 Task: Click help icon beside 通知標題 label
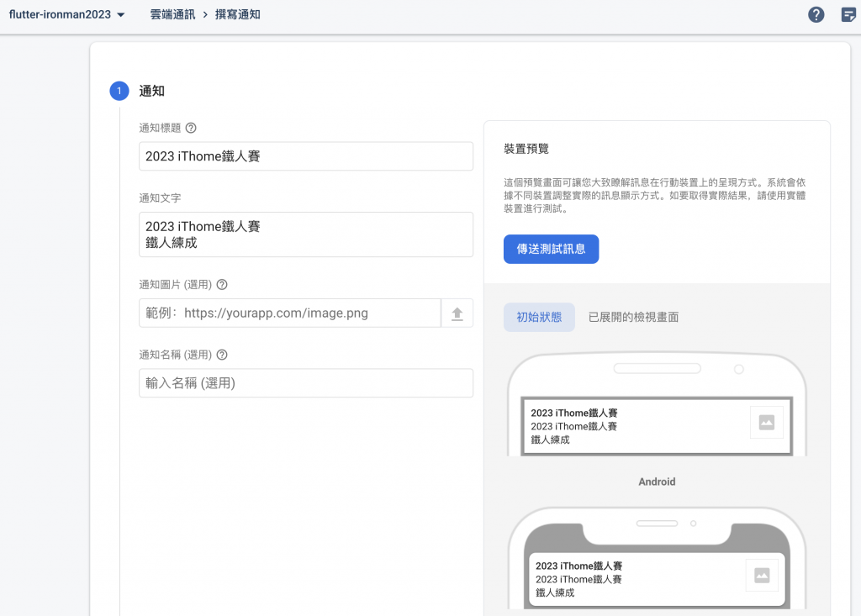[x=191, y=128]
